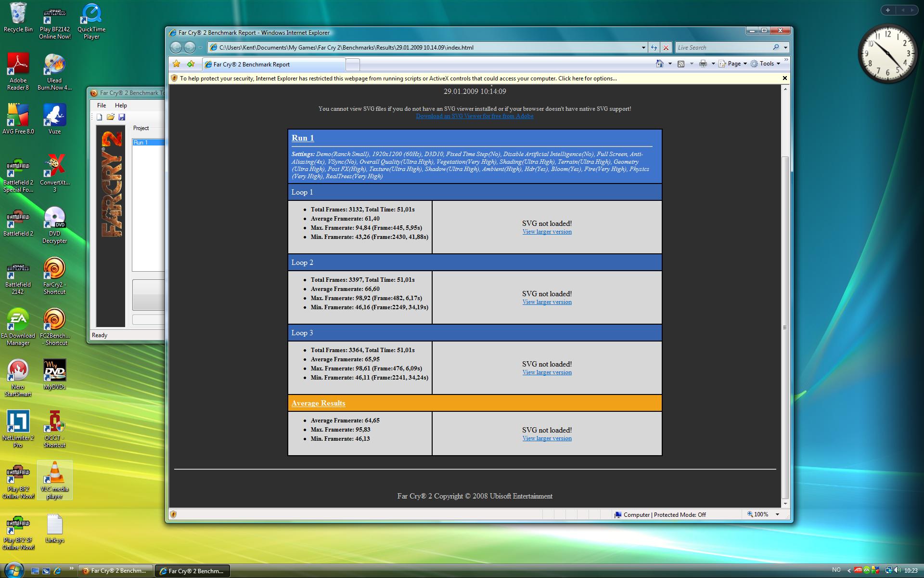The height and width of the screenshot is (578, 924).
Task: Open recent pages dropdown next to forward arrow
Action: [200, 47]
